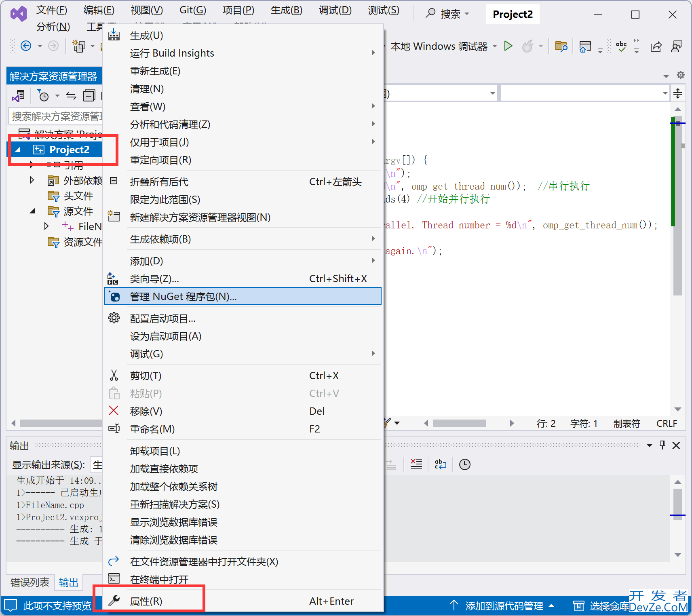Click the green Start Debugging play icon
Image resolution: width=692 pixels, height=616 pixels.
tap(508, 46)
